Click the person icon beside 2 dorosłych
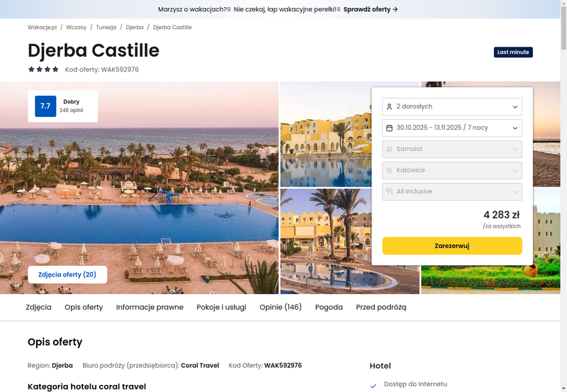Viewport: 567px width, 392px height. click(x=389, y=106)
